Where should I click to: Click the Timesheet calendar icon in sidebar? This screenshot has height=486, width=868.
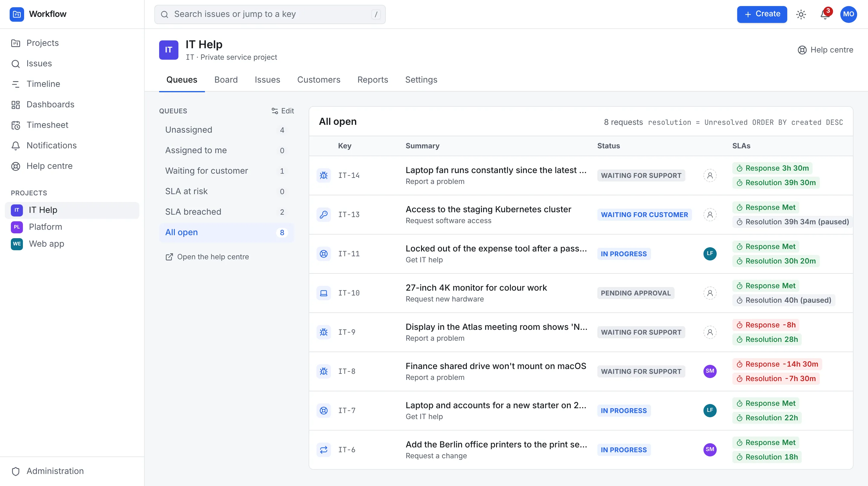coord(15,125)
